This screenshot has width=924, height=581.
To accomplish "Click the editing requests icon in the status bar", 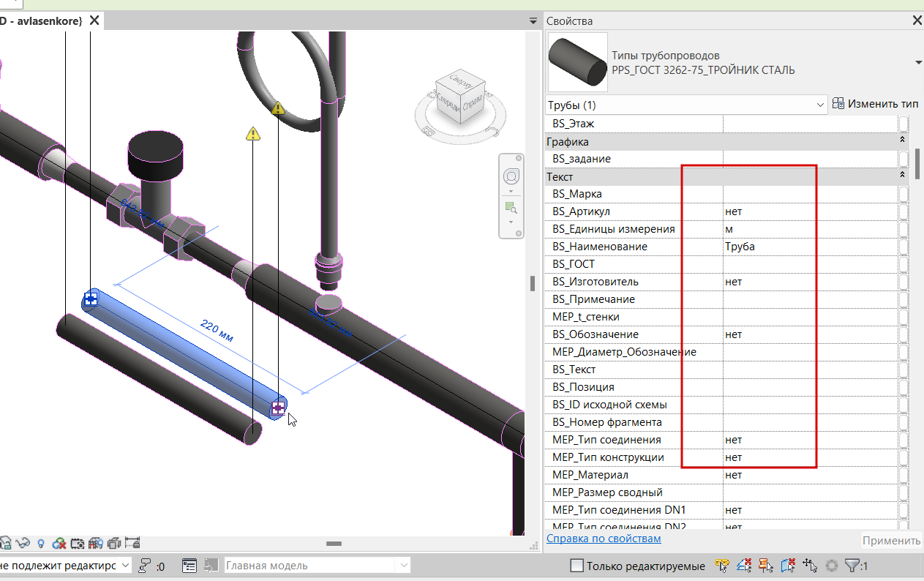I will point(144,566).
